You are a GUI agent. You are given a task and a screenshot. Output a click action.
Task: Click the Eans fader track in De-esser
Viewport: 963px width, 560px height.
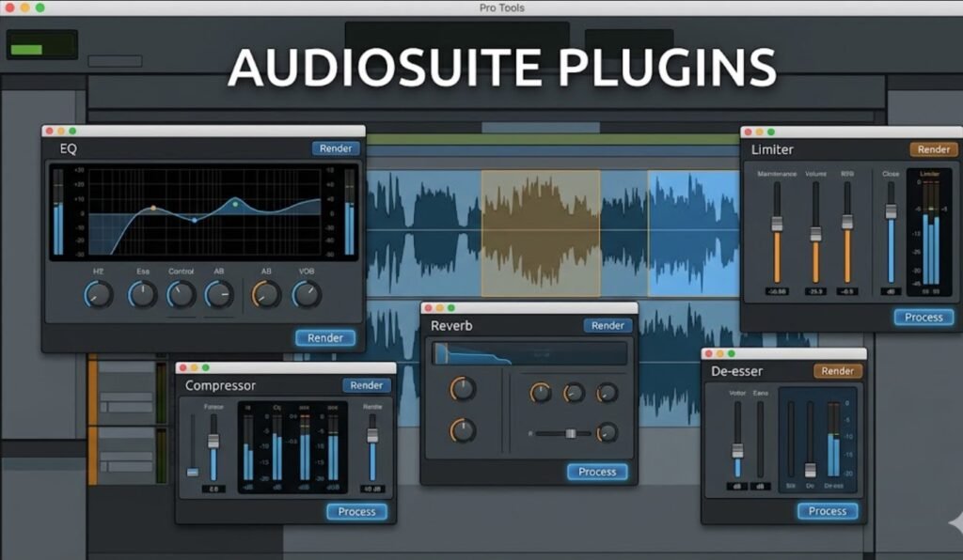pos(760,439)
